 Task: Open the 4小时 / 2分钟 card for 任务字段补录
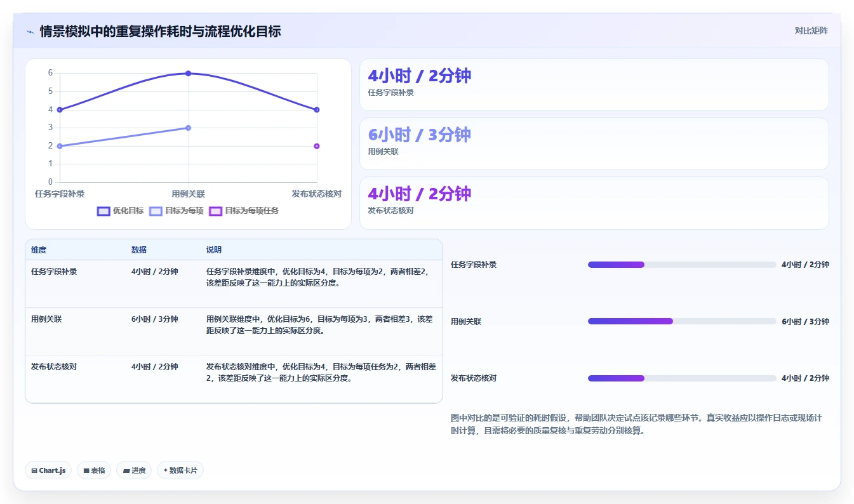(x=594, y=85)
